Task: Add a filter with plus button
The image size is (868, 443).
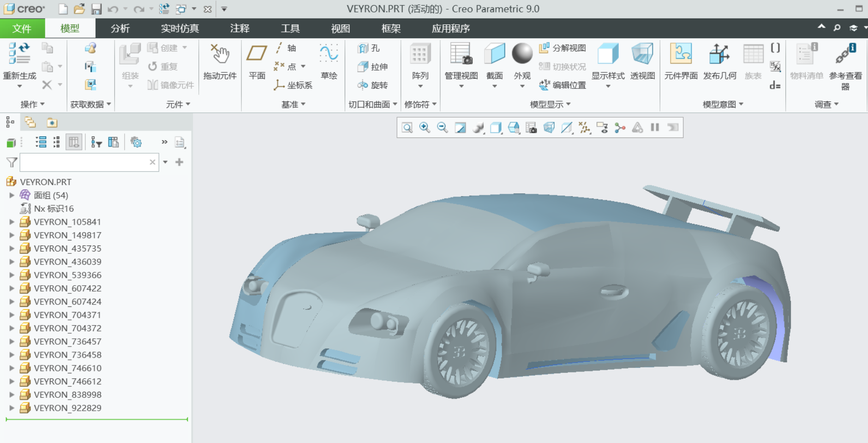Action: 180,162
